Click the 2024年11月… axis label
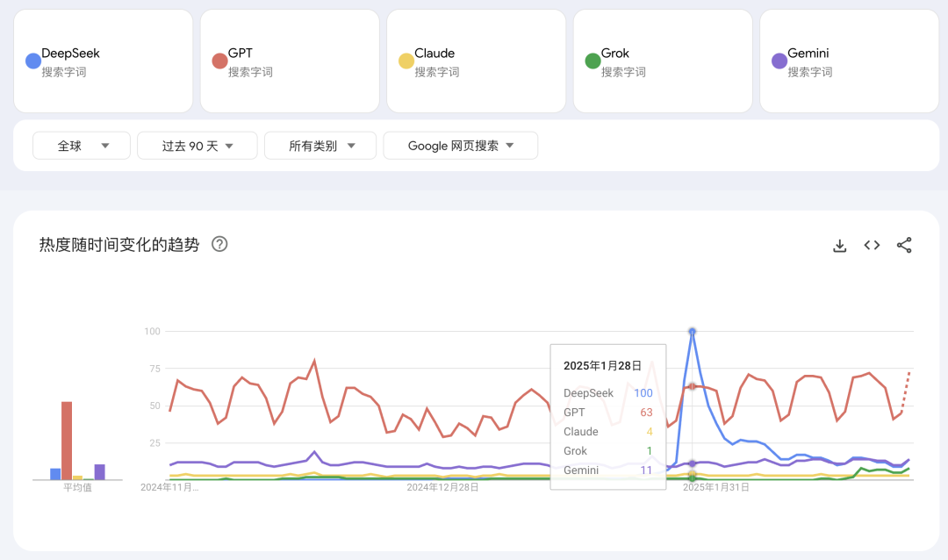 169,487
